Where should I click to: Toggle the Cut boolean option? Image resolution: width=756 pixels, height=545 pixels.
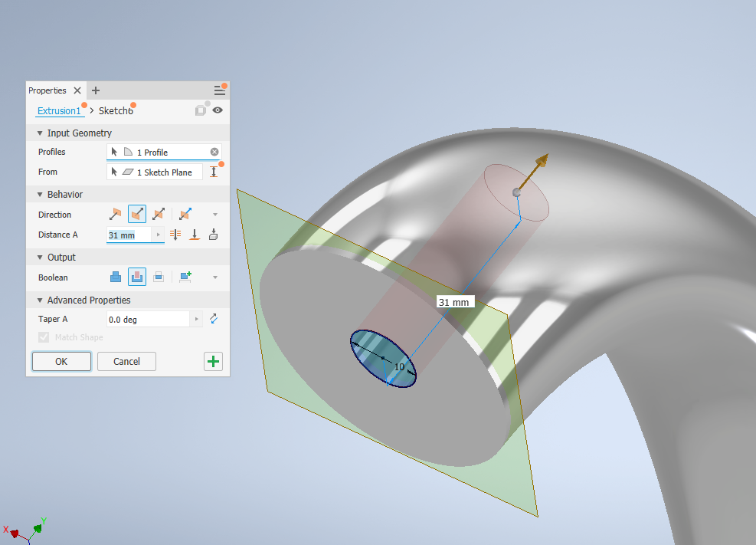tap(137, 277)
